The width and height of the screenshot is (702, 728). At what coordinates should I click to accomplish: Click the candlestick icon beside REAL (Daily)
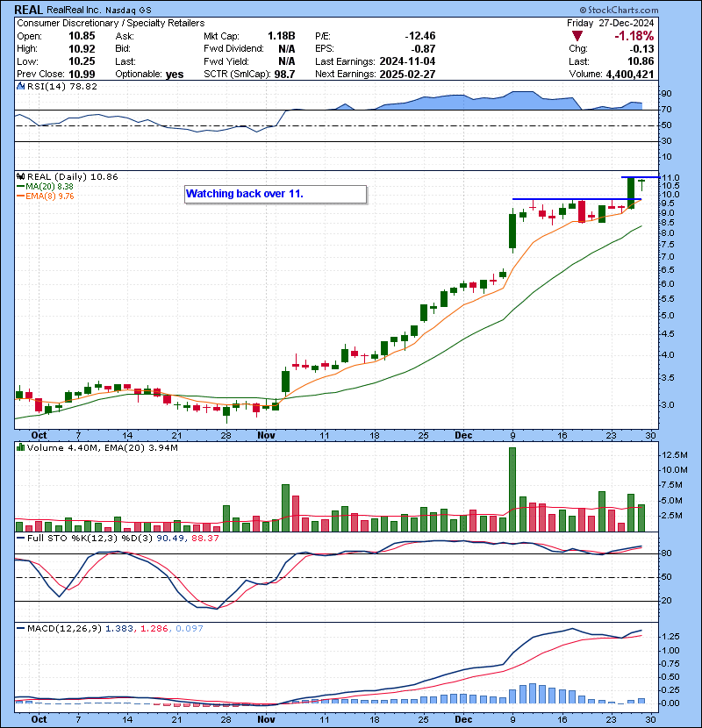coord(20,176)
